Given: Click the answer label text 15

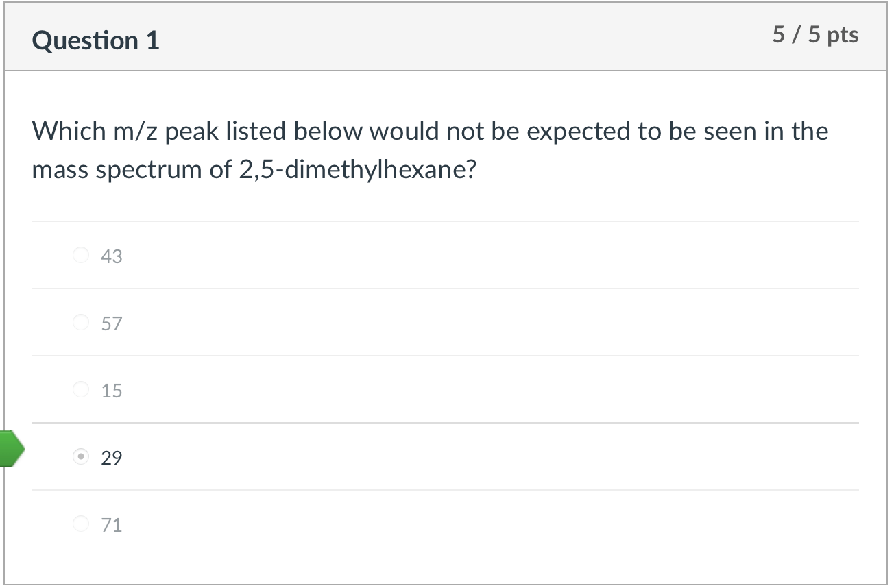Looking at the screenshot, I should [111, 391].
